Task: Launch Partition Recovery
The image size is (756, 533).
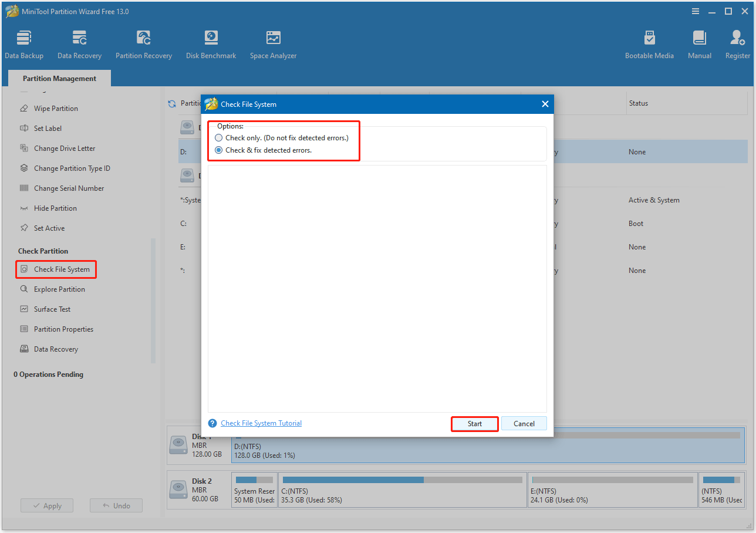Action: [144, 44]
